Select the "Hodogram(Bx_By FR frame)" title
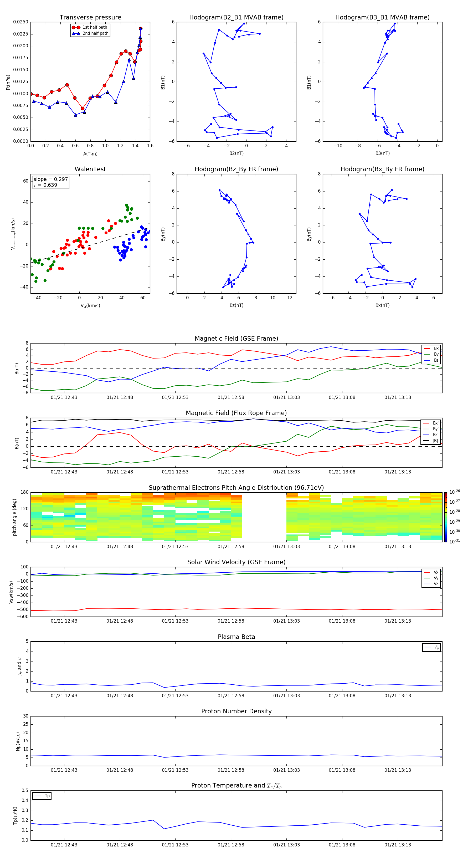Screen dimensions: 473x868 pyautogui.click(x=382, y=169)
